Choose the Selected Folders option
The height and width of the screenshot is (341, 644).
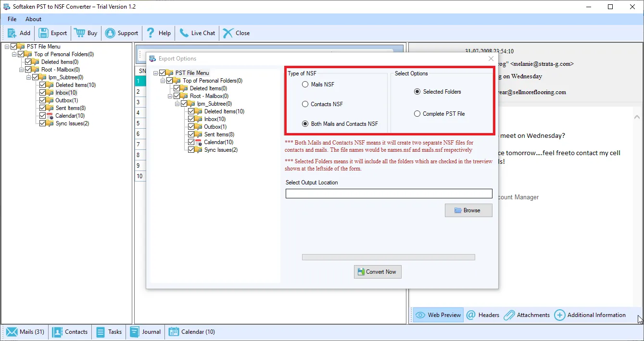tap(417, 92)
